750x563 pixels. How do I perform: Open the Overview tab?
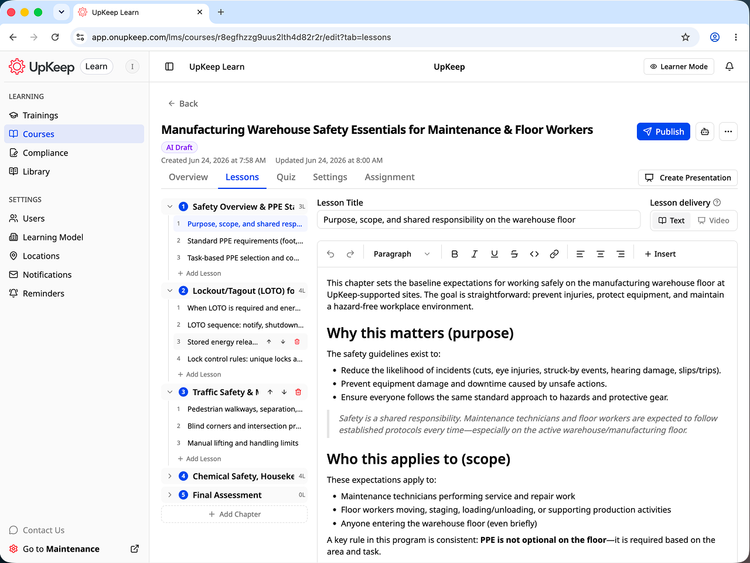pos(188,177)
